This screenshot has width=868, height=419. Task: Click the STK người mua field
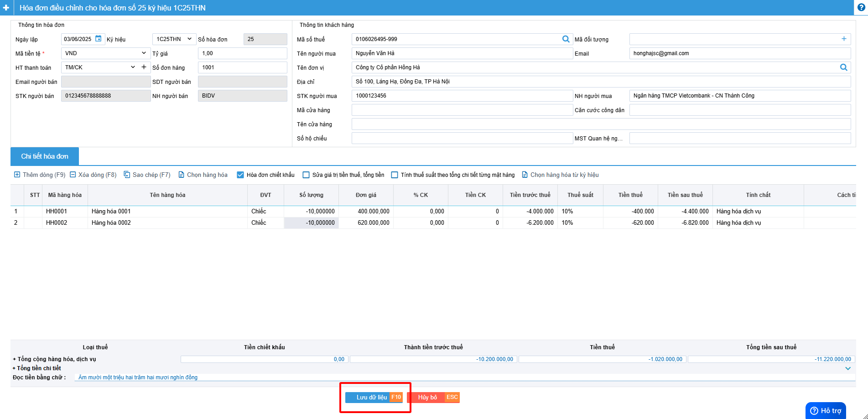point(462,96)
